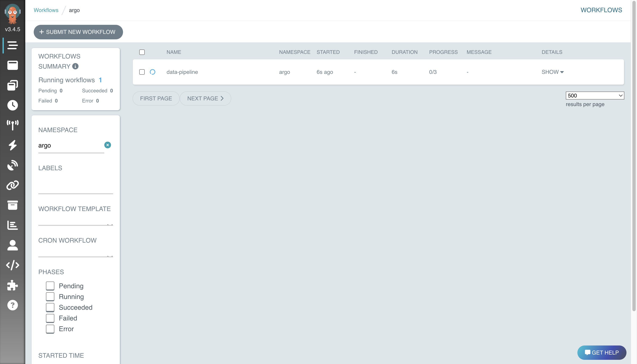Check the Succeeded phase filter
This screenshot has height=364, width=637.
pyautogui.click(x=50, y=307)
